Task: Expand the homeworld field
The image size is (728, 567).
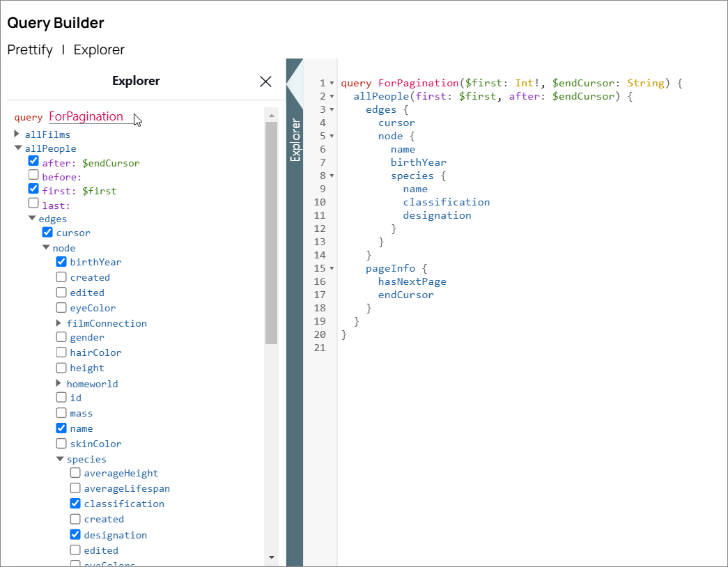Action: pyautogui.click(x=60, y=384)
